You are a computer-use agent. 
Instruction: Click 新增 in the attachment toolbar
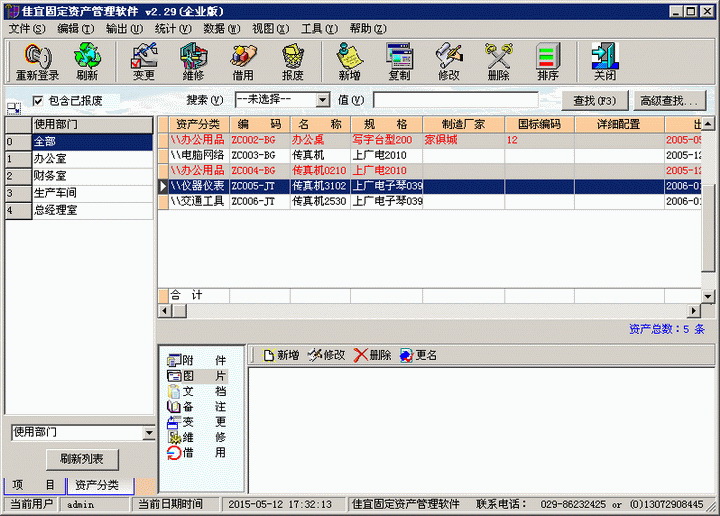coord(281,355)
